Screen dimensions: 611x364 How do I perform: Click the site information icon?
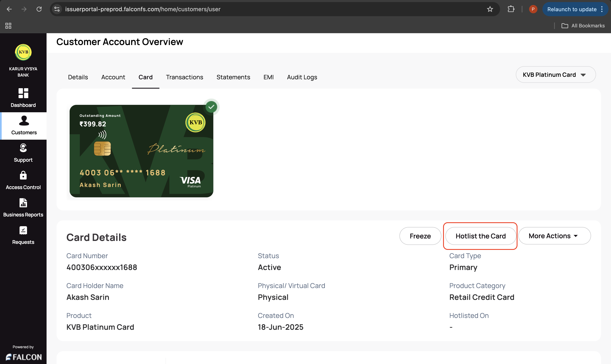57,9
